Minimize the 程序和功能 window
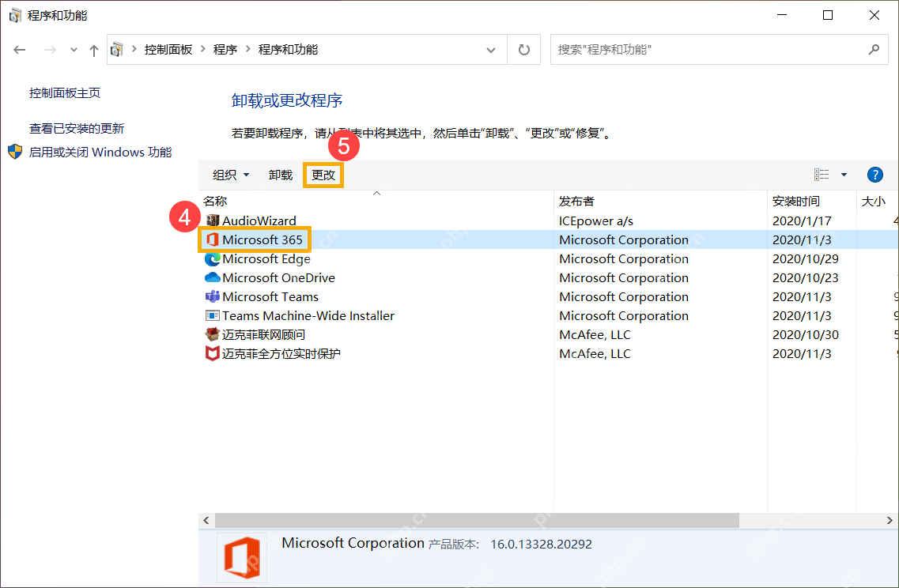899x588 pixels. 781,16
